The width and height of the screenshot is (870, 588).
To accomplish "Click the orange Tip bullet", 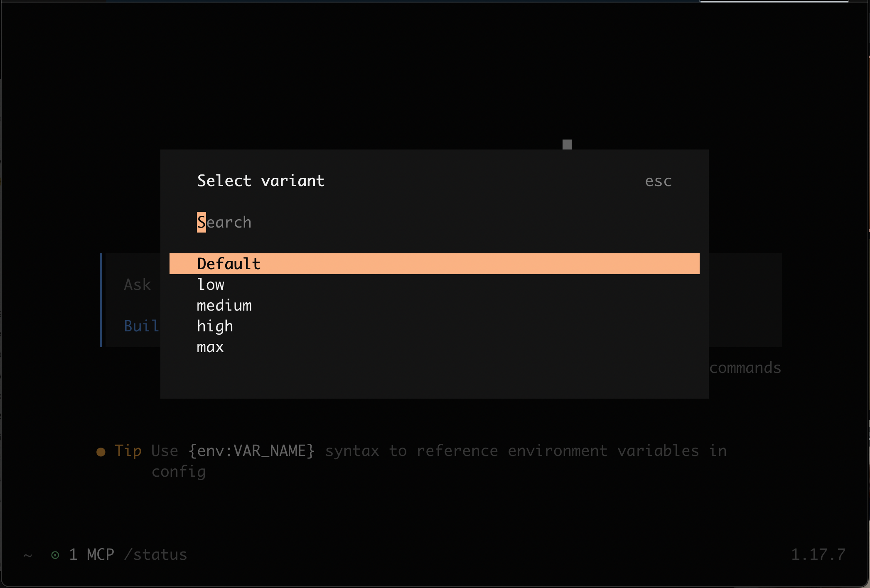I will (x=101, y=452).
